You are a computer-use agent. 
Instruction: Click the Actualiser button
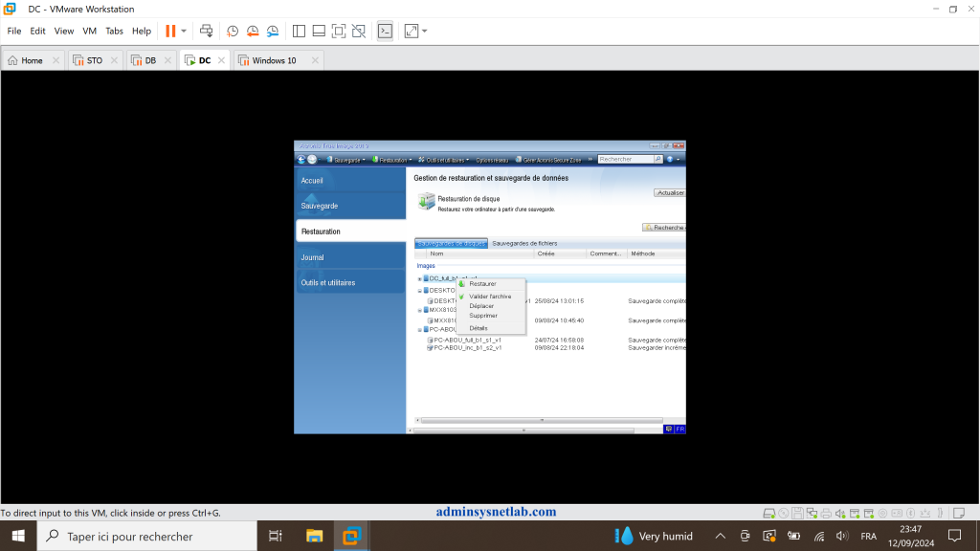coord(670,193)
